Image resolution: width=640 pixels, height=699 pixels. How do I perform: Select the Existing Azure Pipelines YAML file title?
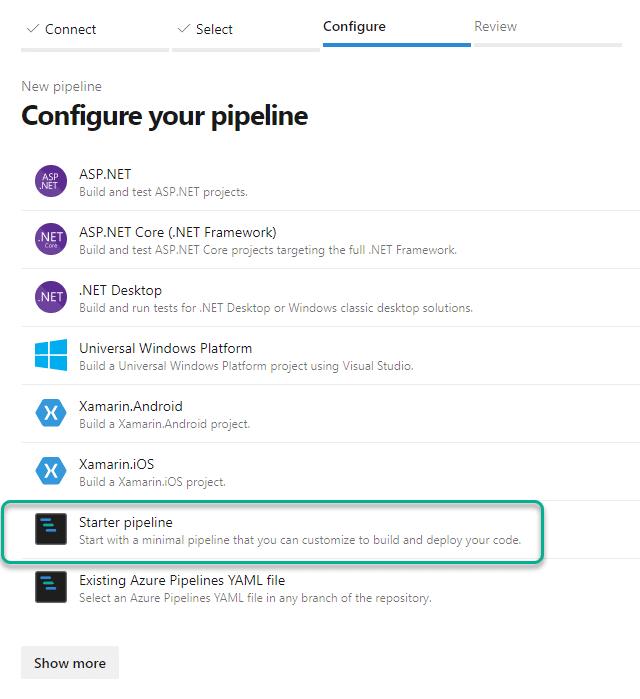coord(182,580)
